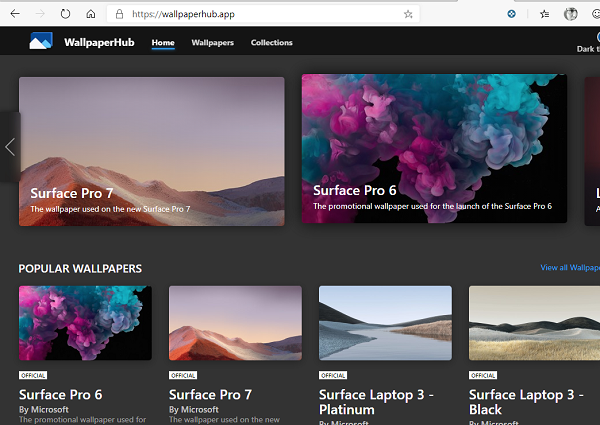Open the Collections tab
The image size is (600, 425).
coord(271,43)
